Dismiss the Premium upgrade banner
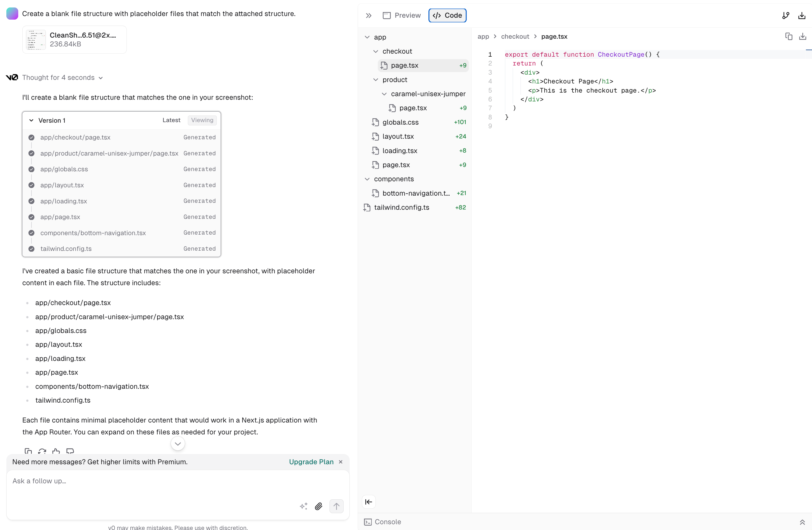The image size is (812, 530). point(341,462)
